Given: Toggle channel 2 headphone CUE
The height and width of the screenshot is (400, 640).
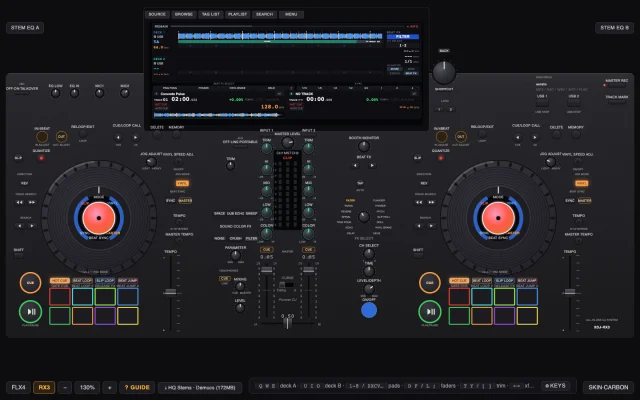Looking at the screenshot, I should click(x=309, y=250).
